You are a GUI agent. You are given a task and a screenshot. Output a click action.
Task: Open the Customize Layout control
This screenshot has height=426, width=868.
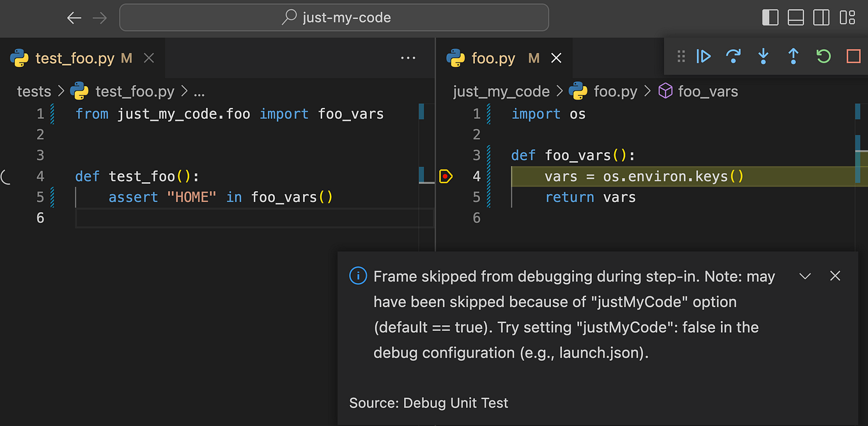coord(848,17)
